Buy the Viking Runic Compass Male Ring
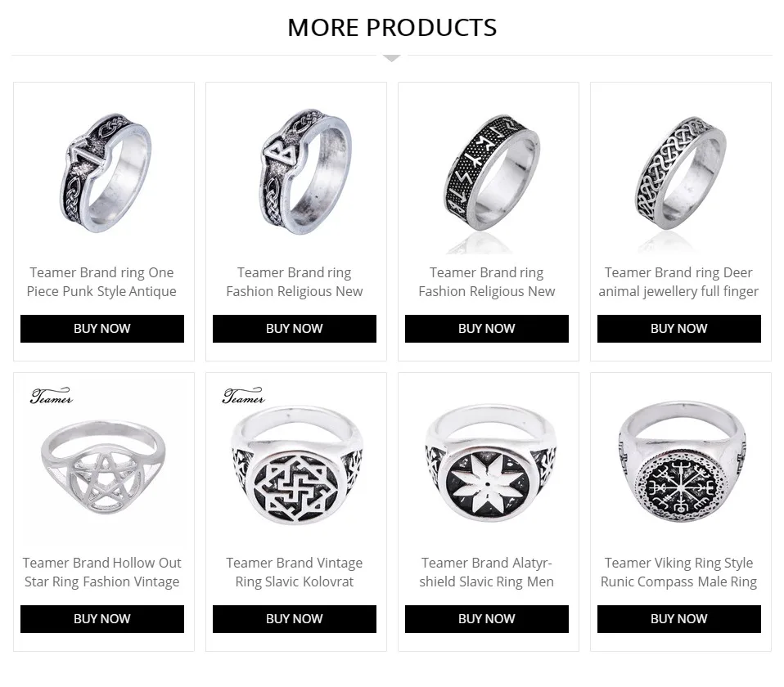784x687 pixels. click(x=679, y=618)
